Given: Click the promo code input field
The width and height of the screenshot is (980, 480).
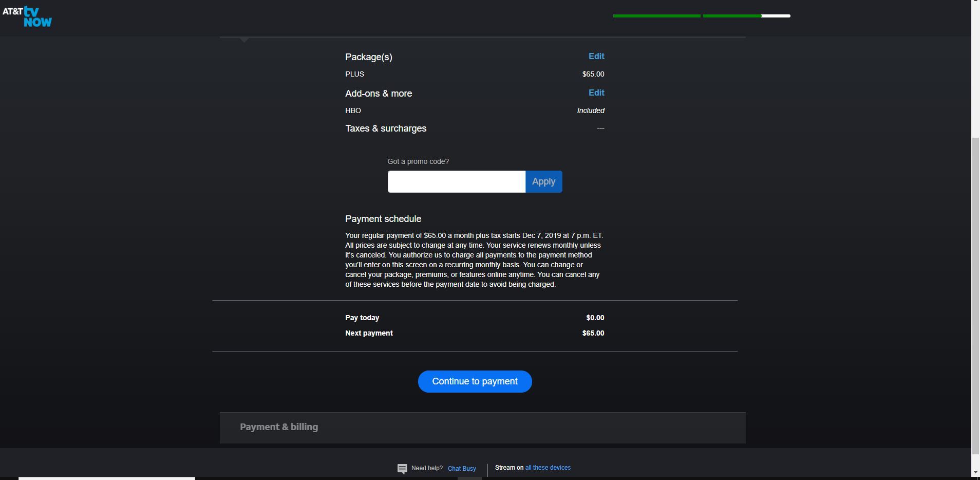Looking at the screenshot, I should point(456,181).
